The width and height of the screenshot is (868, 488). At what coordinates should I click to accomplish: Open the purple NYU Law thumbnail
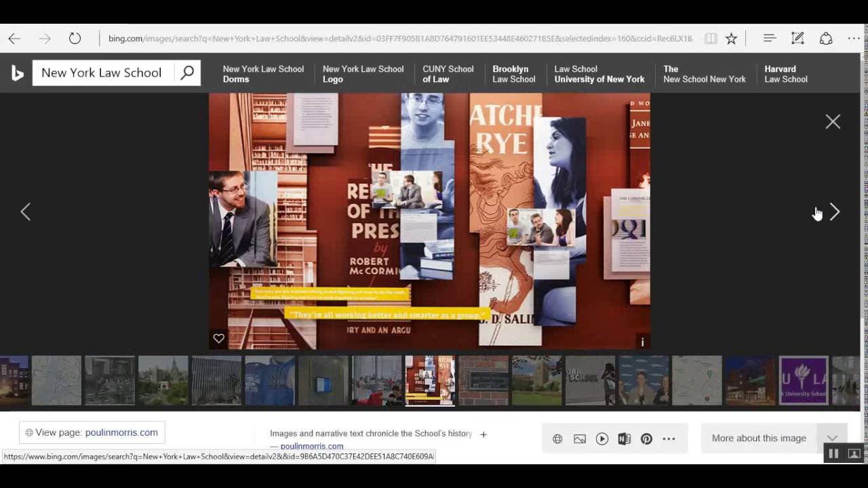(804, 381)
